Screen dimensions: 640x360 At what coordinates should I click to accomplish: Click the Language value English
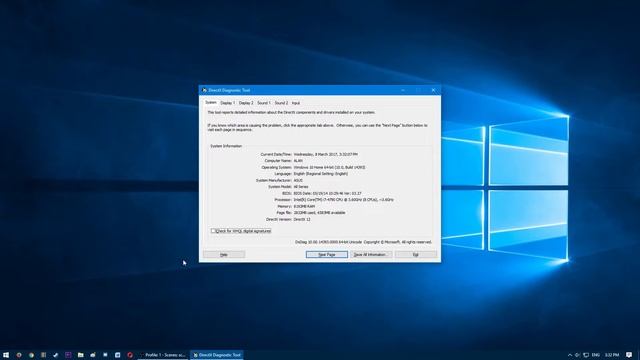pyautogui.click(x=321, y=173)
